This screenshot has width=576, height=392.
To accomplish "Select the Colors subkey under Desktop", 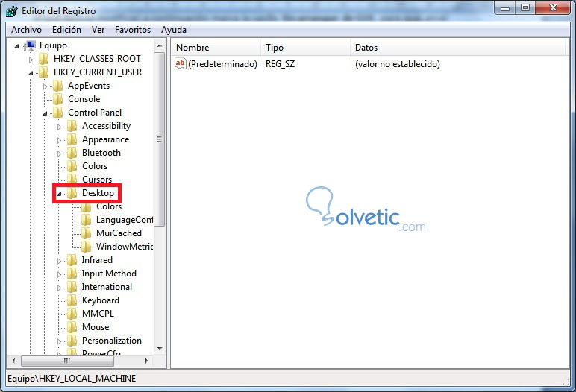I will pyautogui.click(x=109, y=206).
